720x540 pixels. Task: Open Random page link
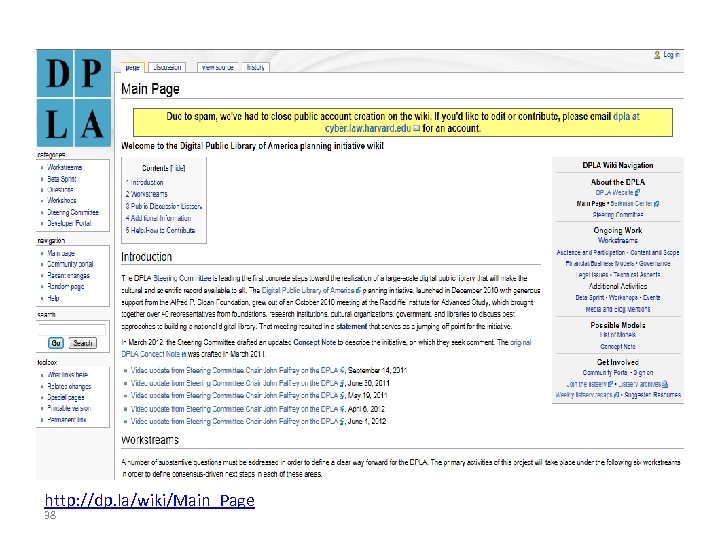pyautogui.click(x=66, y=287)
